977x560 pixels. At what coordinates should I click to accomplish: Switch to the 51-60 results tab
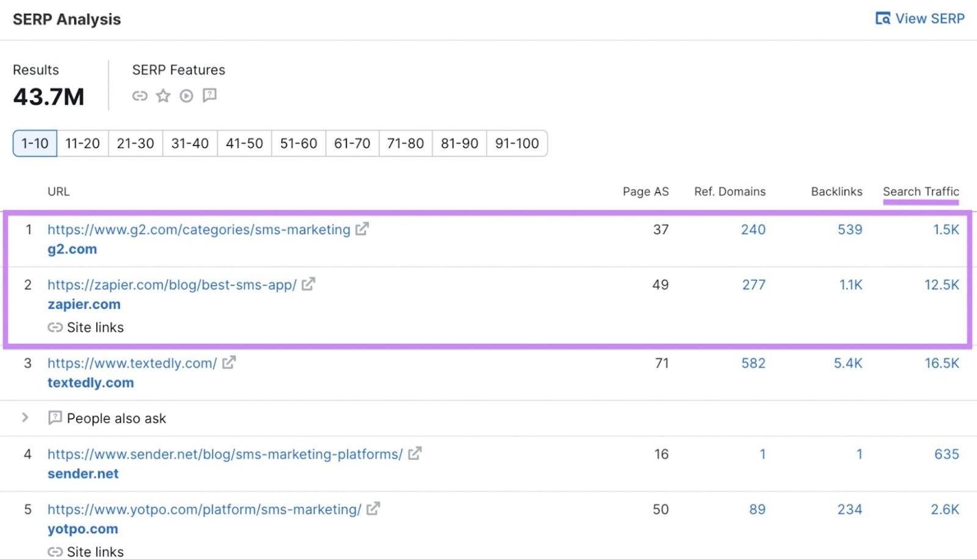tap(297, 144)
